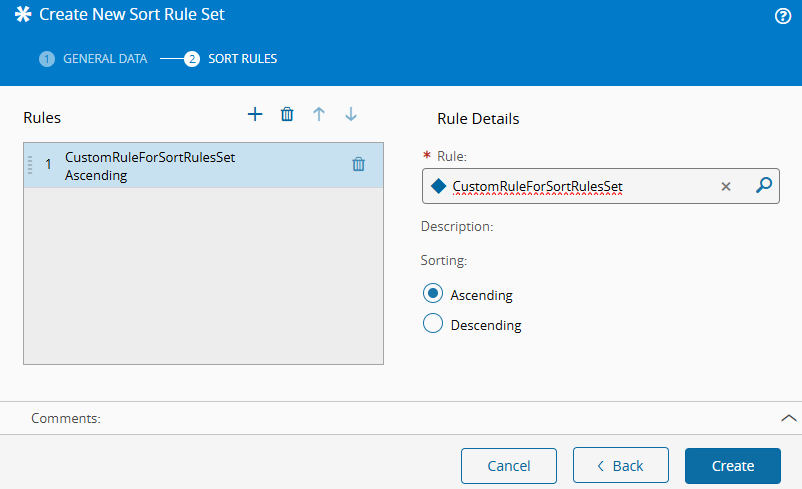
Task: Open rule search with magnifier icon
Action: (x=763, y=186)
